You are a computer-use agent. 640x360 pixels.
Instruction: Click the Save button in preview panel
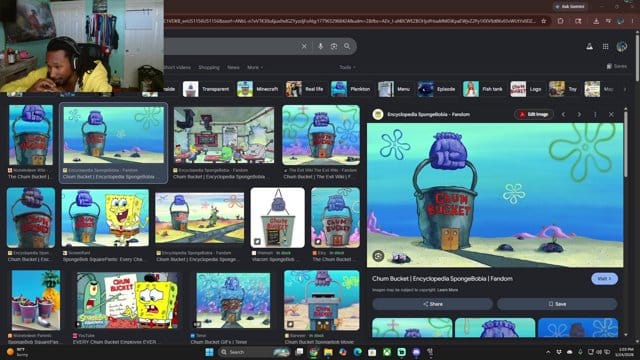coord(557,304)
